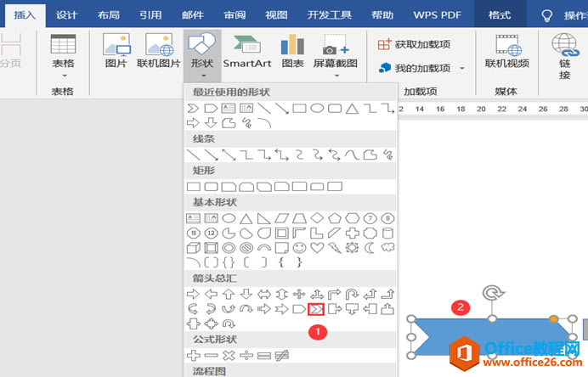Click the lightbulb tell-me icon
The height and width of the screenshot is (377, 588).
coord(547,16)
